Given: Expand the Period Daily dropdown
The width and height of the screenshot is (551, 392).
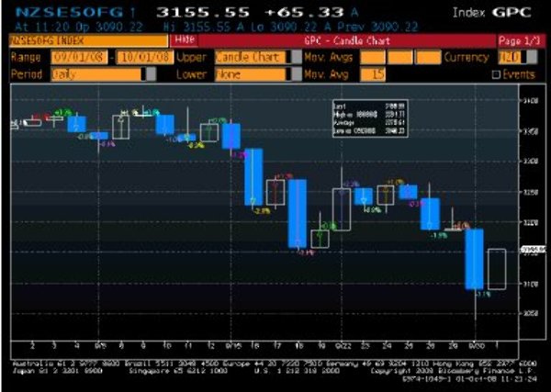Looking at the screenshot, I should [x=91, y=74].
